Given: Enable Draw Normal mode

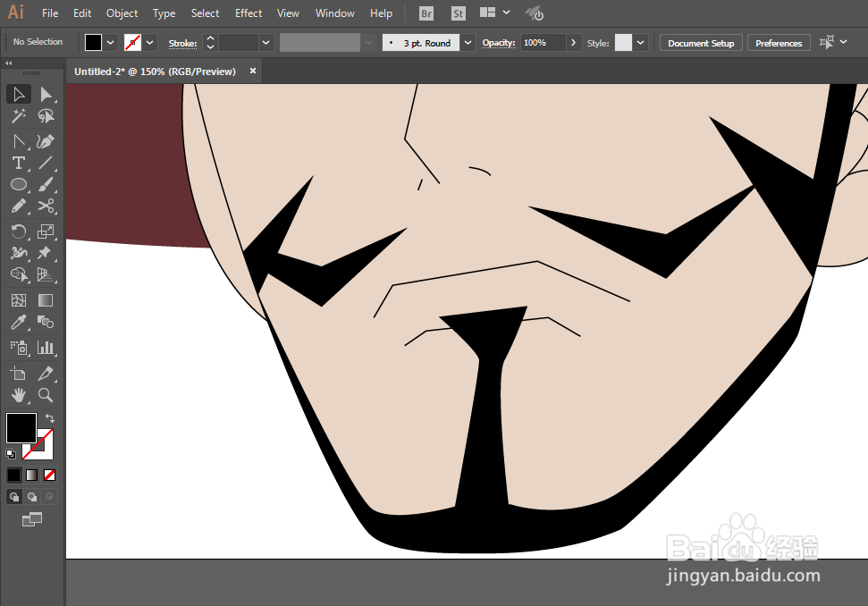Looking at the screenshot, I should point(13,497).
